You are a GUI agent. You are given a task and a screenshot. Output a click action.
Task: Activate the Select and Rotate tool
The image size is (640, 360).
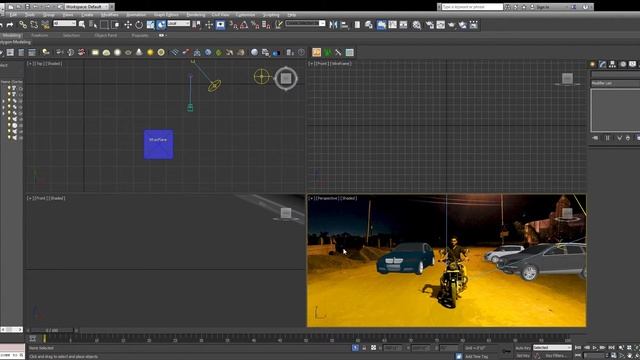139,25
